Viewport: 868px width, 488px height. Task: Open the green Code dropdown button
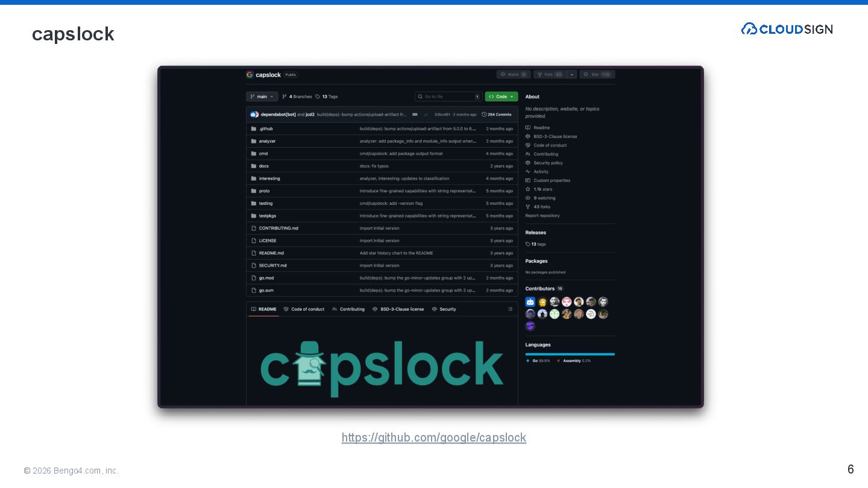coord(502,96)
